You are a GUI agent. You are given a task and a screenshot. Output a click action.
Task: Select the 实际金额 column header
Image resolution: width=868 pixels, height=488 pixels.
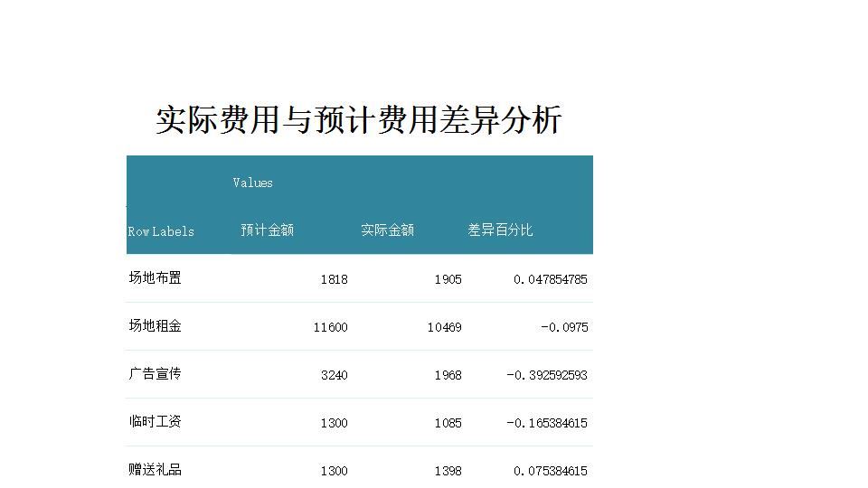[388, 230]
